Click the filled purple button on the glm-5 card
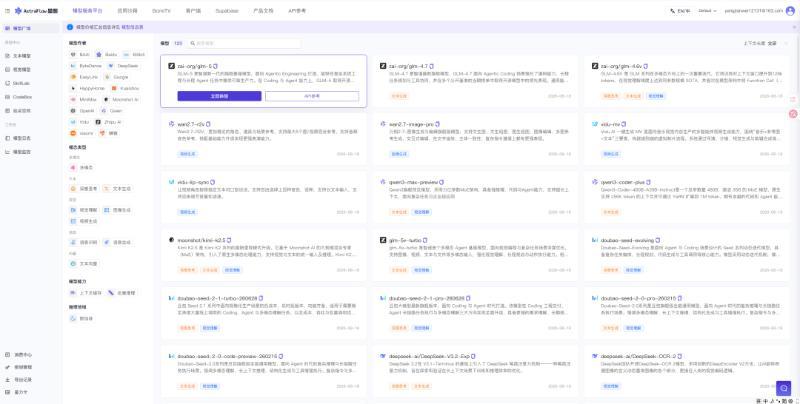800x404 pixels. pyautogui.click(x=219, y=96)
